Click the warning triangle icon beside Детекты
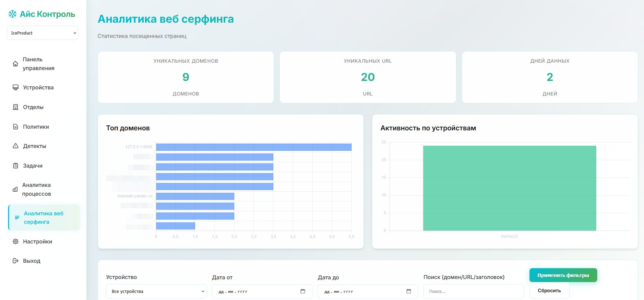The height and width of the screenshot is (300, 644). pyautogui.click(x=16, y=146)
